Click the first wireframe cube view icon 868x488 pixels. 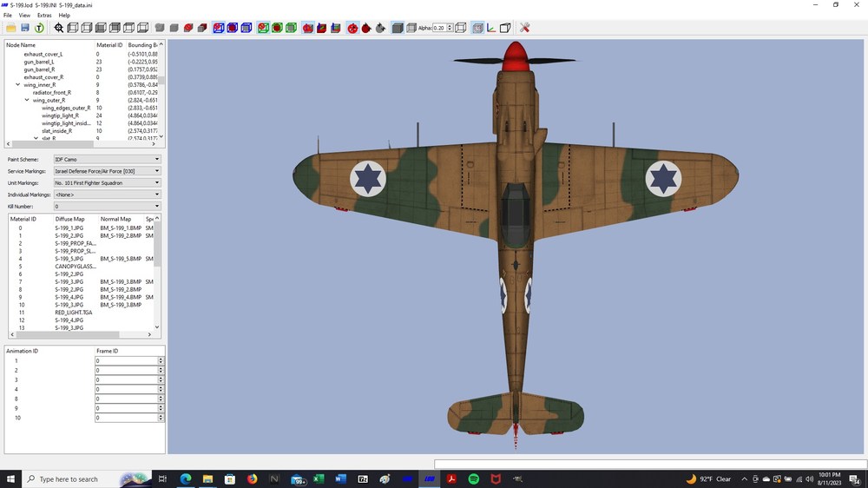(73, 28)
